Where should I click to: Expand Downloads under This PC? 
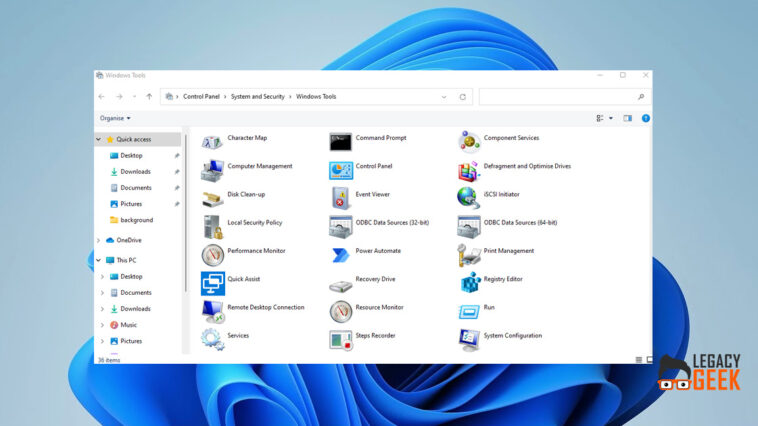pos(102,308)
